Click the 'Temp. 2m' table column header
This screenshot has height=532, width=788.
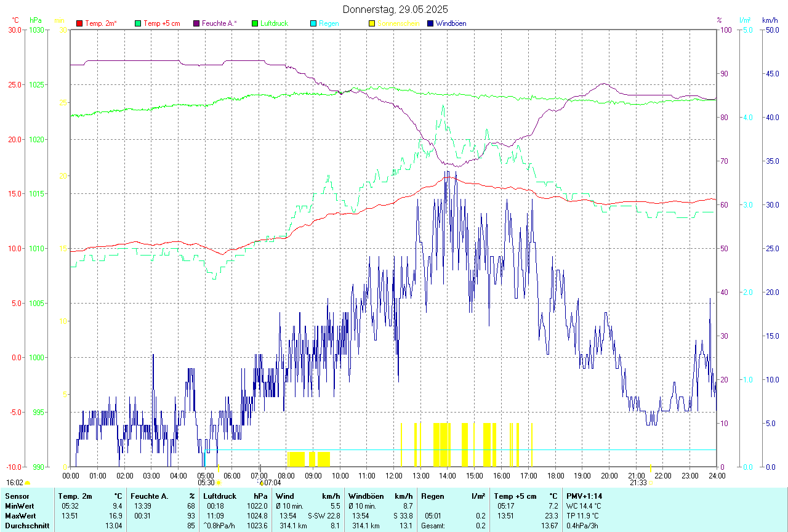pyautogui.click(x=75, y=496)
